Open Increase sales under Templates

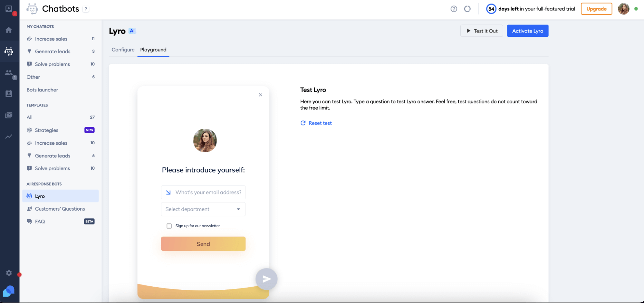coord(61,143)
